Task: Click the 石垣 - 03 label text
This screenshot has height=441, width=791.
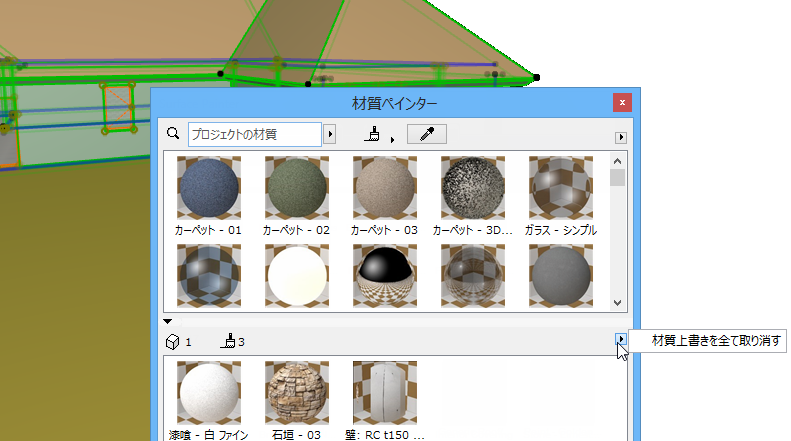Action: (x=296, y=435)
